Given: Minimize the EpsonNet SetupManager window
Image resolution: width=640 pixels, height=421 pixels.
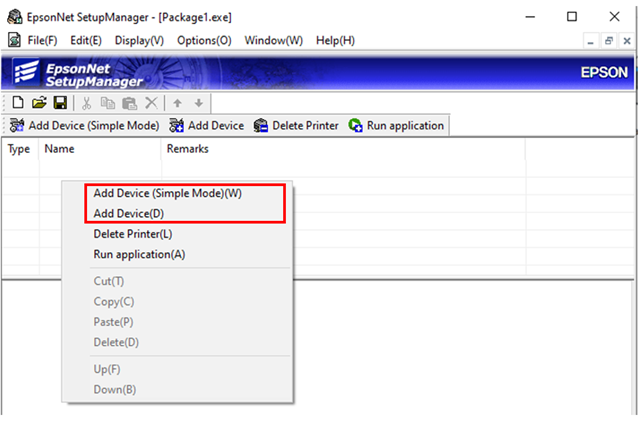Looking at the screenshot, I should (530, 17).
